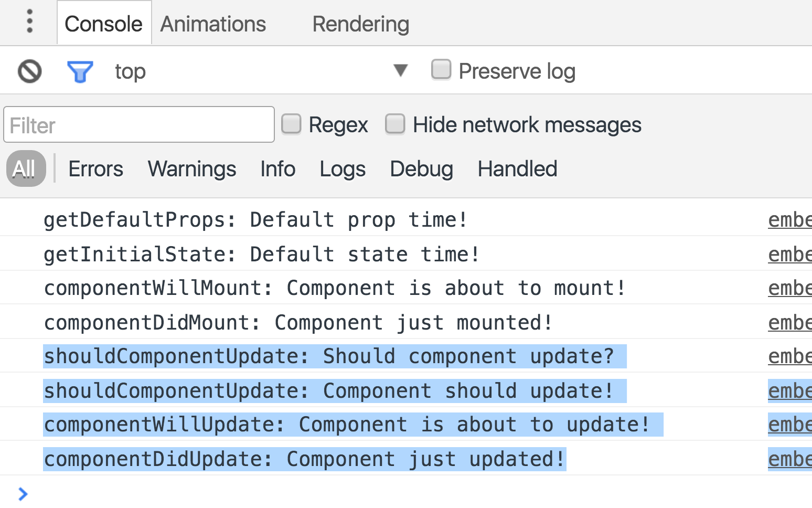812x508 pixels.
Task: Switch to the Animations tab
Action: pos(213,24)
